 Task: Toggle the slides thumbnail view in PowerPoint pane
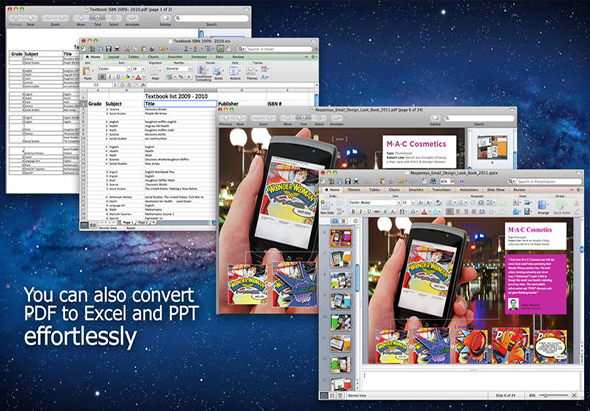[x=335, y=221]
